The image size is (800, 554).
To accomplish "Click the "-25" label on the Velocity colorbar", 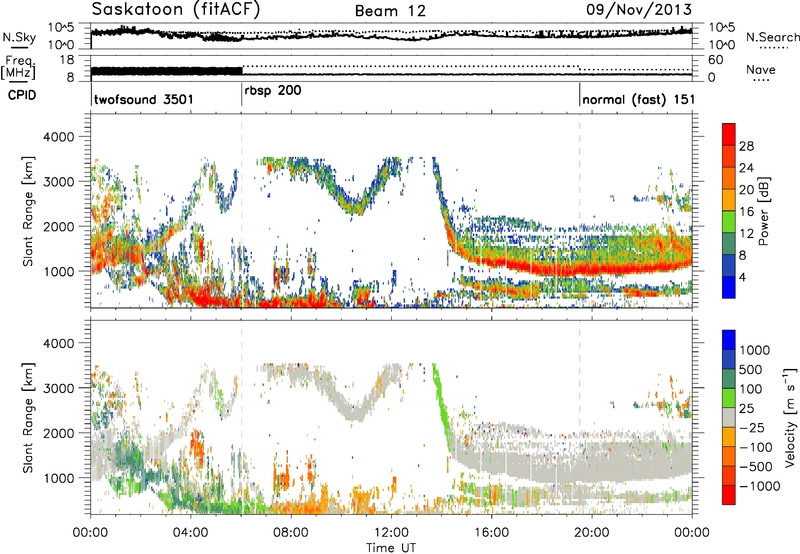I will pyautogui.click(x=753, y=427).
